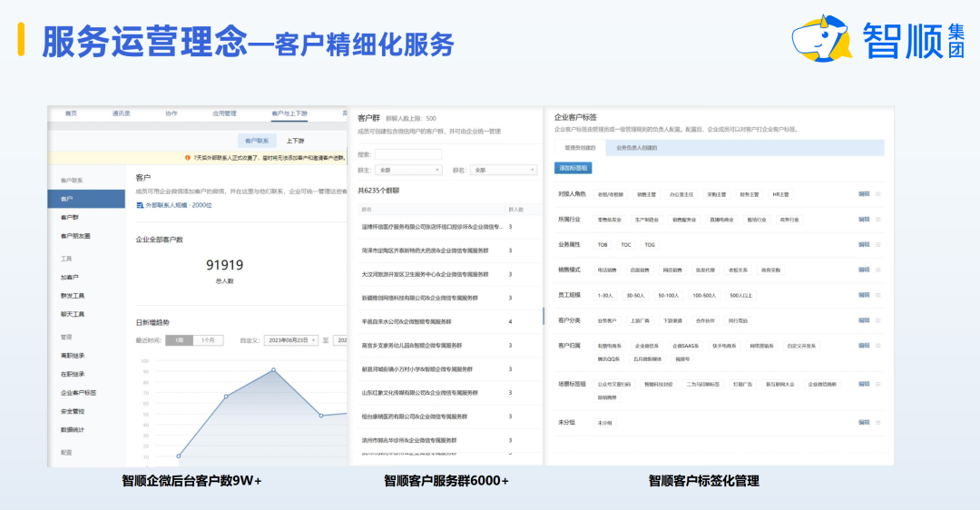Click 编辑 for the 所属行业 row
The image size is (980, 510).
pyautogui.click(x=864, y=220)
